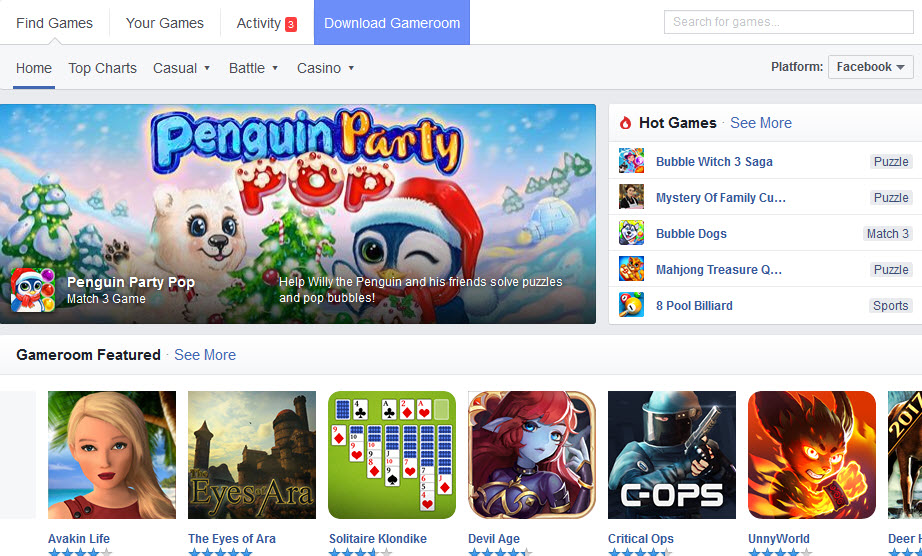Click the Mystery Of Family Curse icon
The width and height of the screenshot is (922, 556).
point(631,197)
